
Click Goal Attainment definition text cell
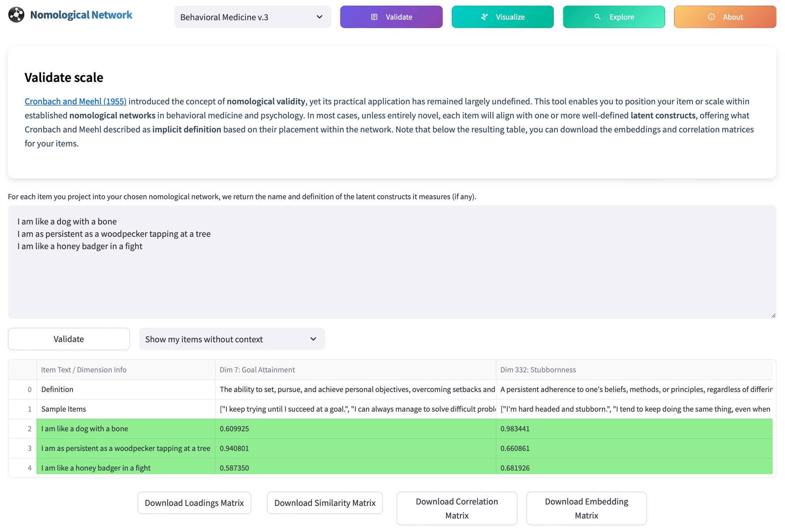point(355,390)
